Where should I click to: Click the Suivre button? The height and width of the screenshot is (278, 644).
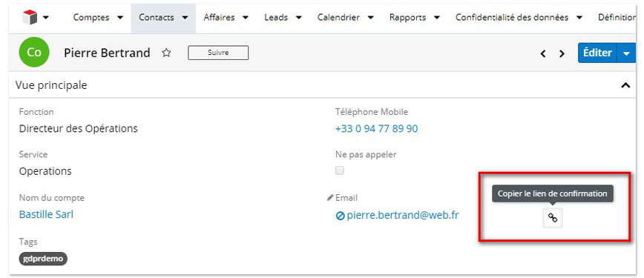coord(218,53)
